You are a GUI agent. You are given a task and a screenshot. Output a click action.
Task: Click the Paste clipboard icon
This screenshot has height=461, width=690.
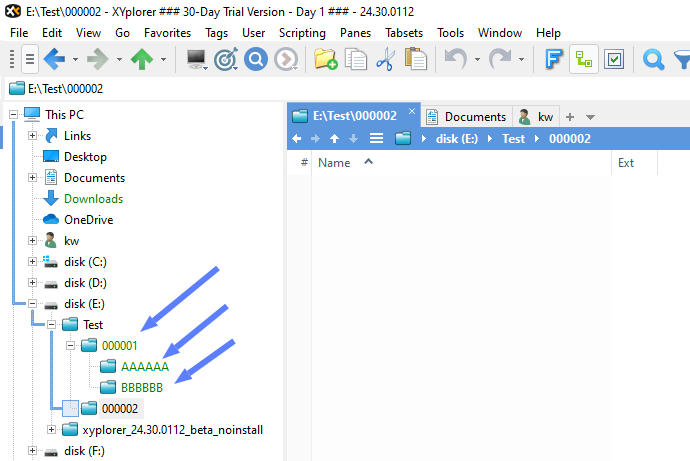[416, 59]
